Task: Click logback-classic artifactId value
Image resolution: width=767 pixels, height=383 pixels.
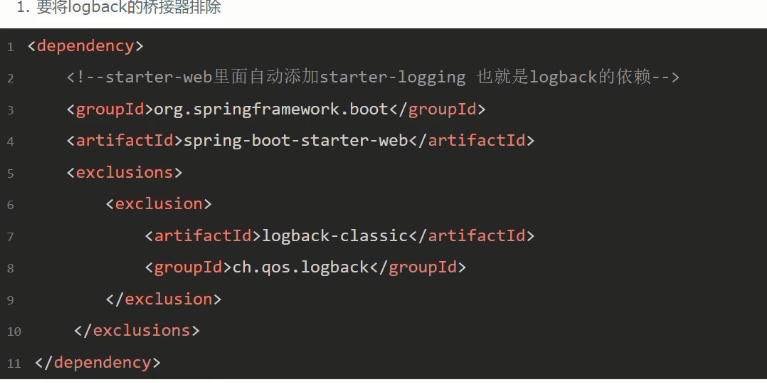Action: point(335,236)
